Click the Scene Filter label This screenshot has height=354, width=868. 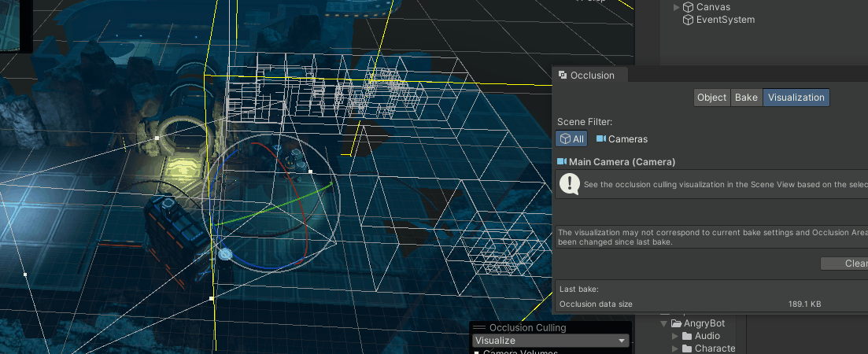(x=585, y=122)
